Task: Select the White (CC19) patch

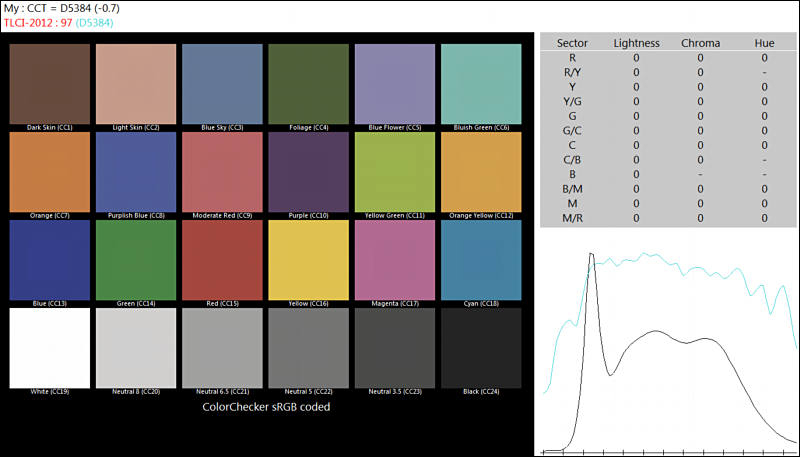Action: pyautogui.click(x=49, y=347)
